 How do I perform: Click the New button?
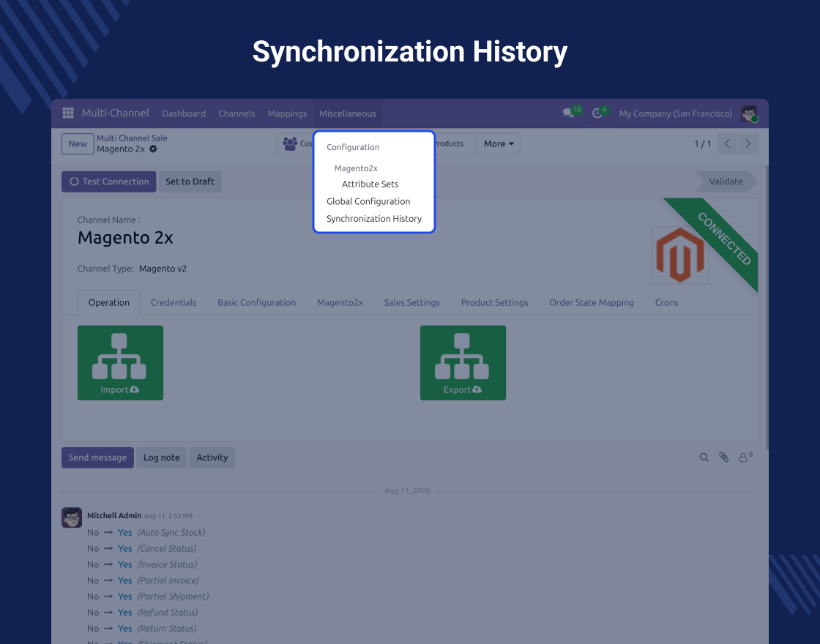(78, 143)
